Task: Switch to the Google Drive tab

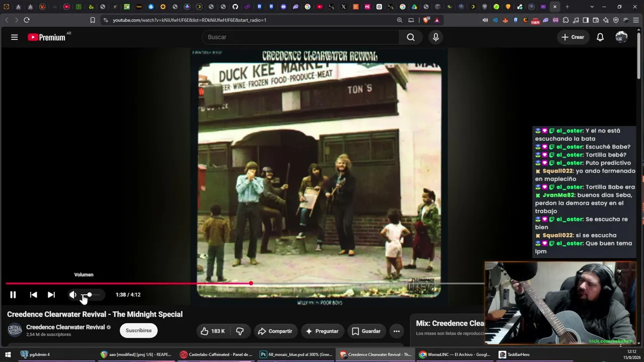Action: 414,7
